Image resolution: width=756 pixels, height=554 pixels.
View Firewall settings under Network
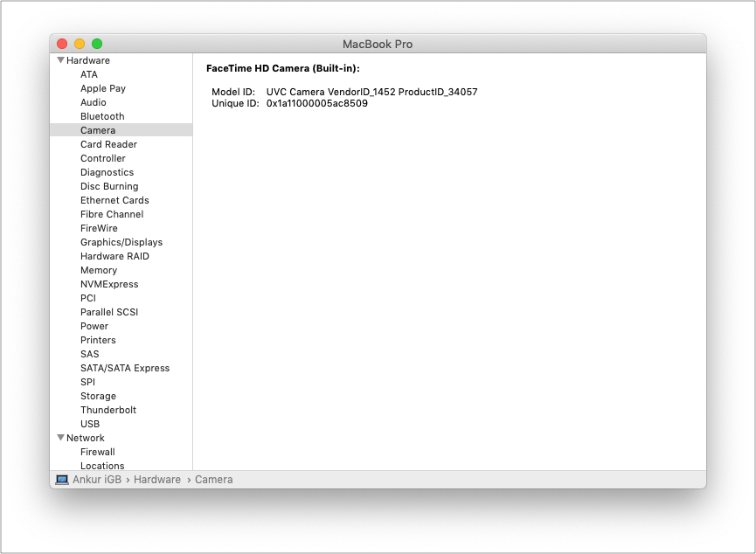(x=97, y=452)
